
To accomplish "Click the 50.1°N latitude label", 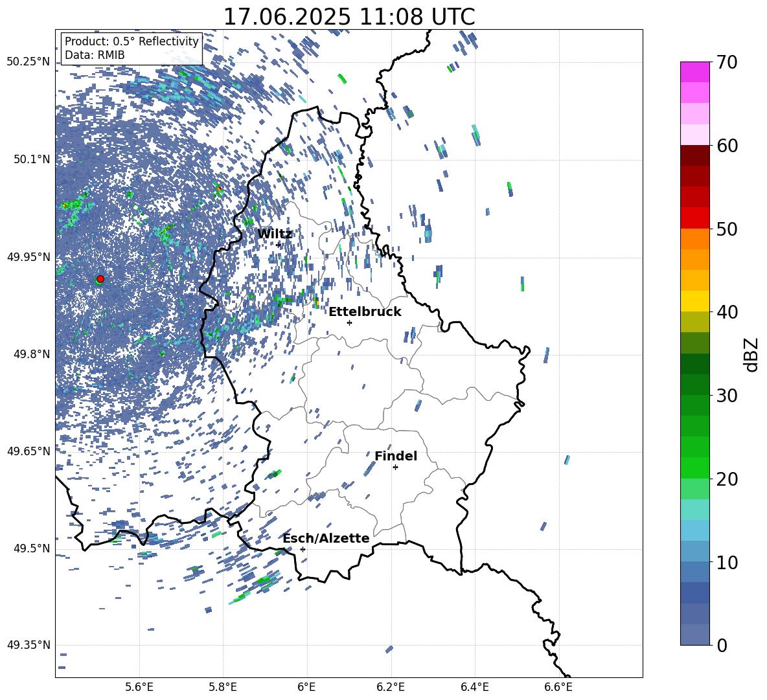I will point(31,159).
